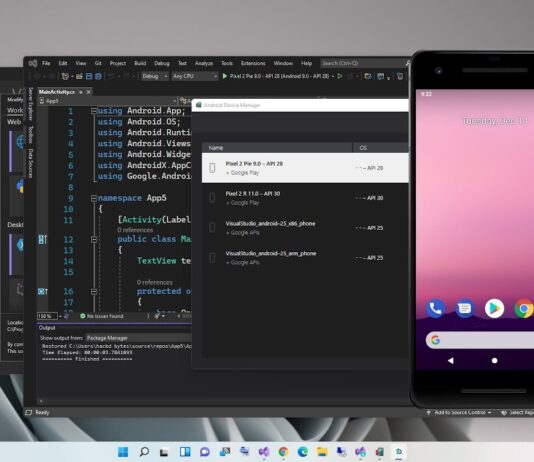Open the Project menu
Viewport: 534px width, 462px height.
[118, 63]
